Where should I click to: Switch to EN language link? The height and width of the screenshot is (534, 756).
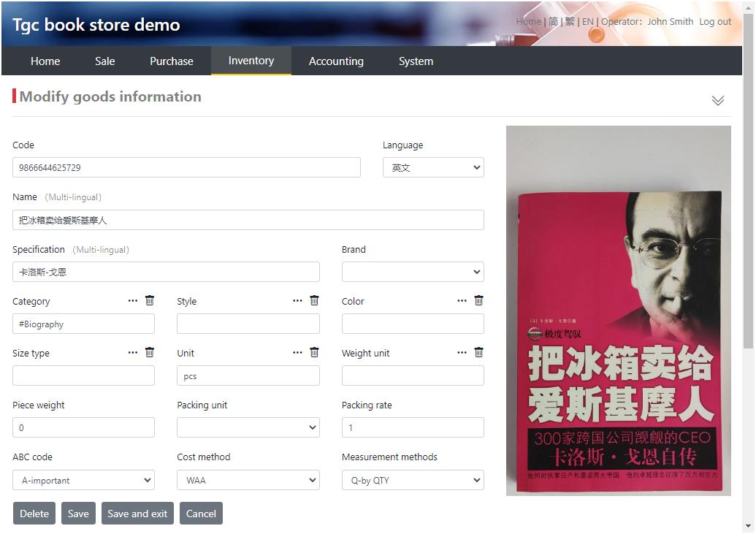(x=588, y=22)
